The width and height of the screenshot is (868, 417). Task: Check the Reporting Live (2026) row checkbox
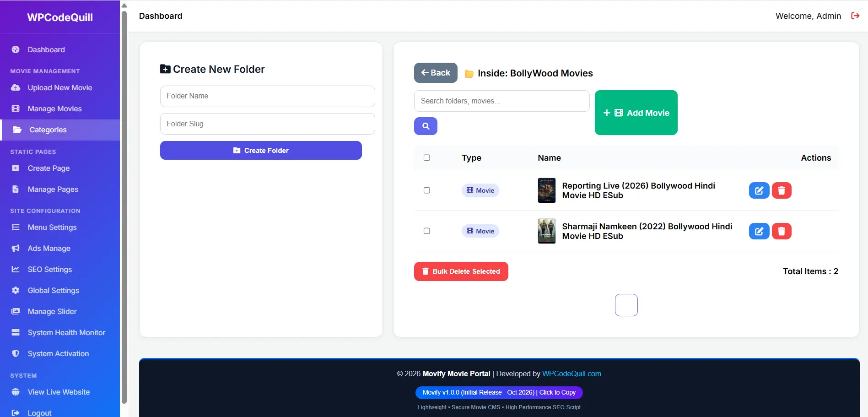[427, 190]
